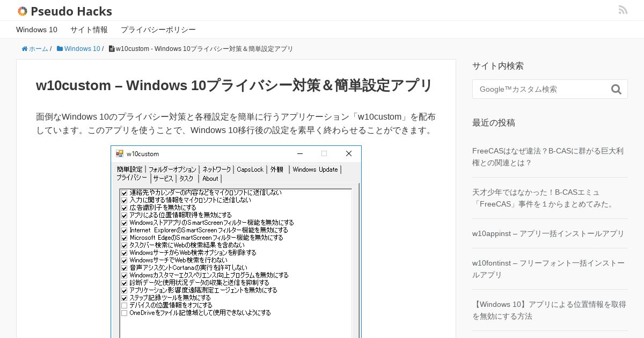Minimize the w10custom window
This screenshot has width=644, height=338.
[300, 153]
